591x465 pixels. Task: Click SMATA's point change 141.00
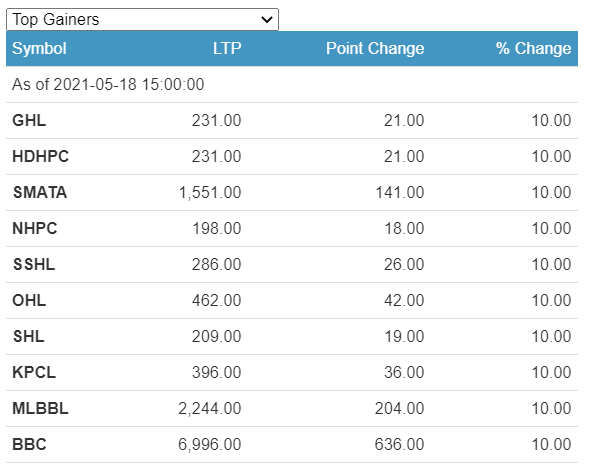click(400, 193)
